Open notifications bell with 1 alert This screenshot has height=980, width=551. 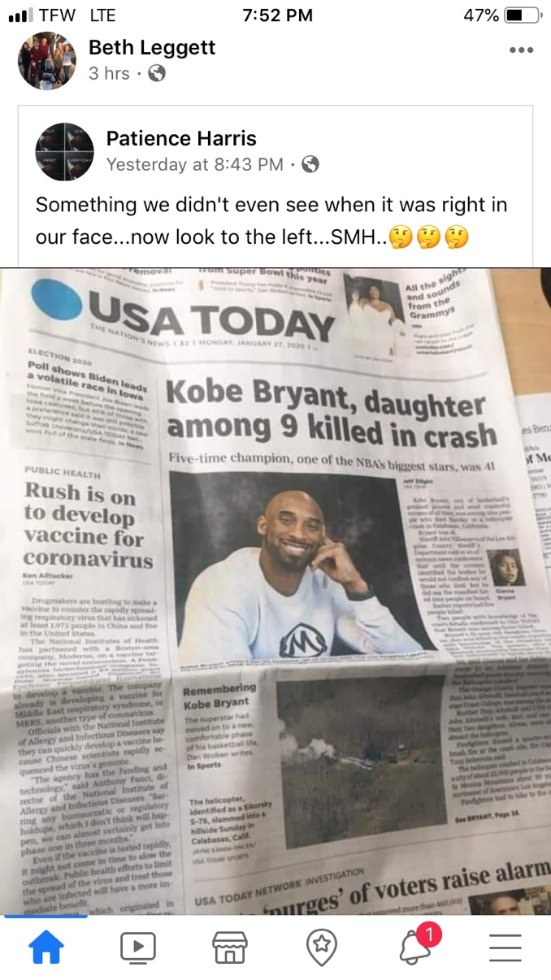tap(414, 947)
